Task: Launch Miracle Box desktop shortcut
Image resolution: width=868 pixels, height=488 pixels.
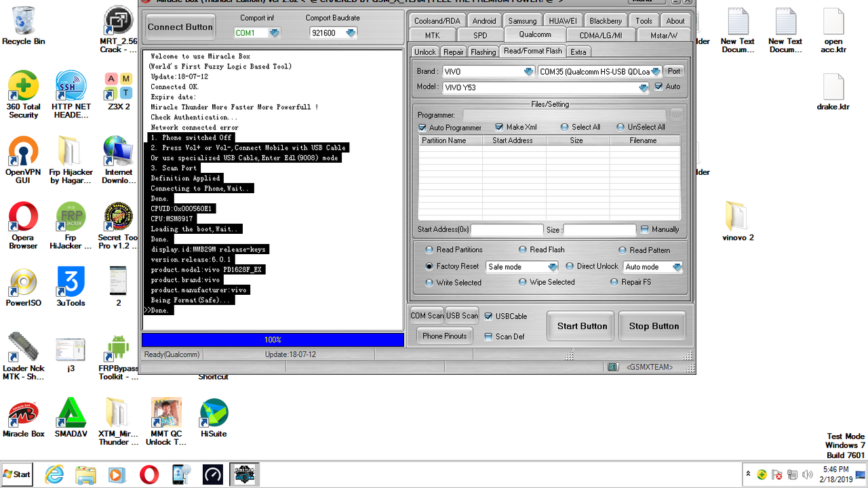Action: [x=24, y=418]
